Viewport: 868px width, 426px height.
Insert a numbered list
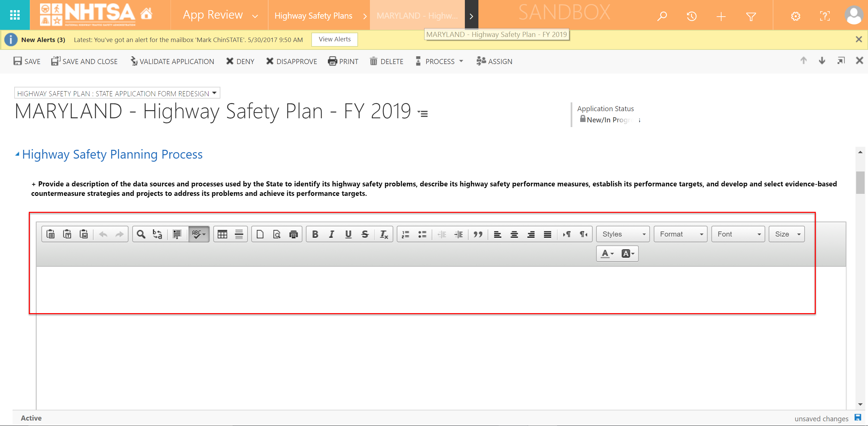[406, 234]
